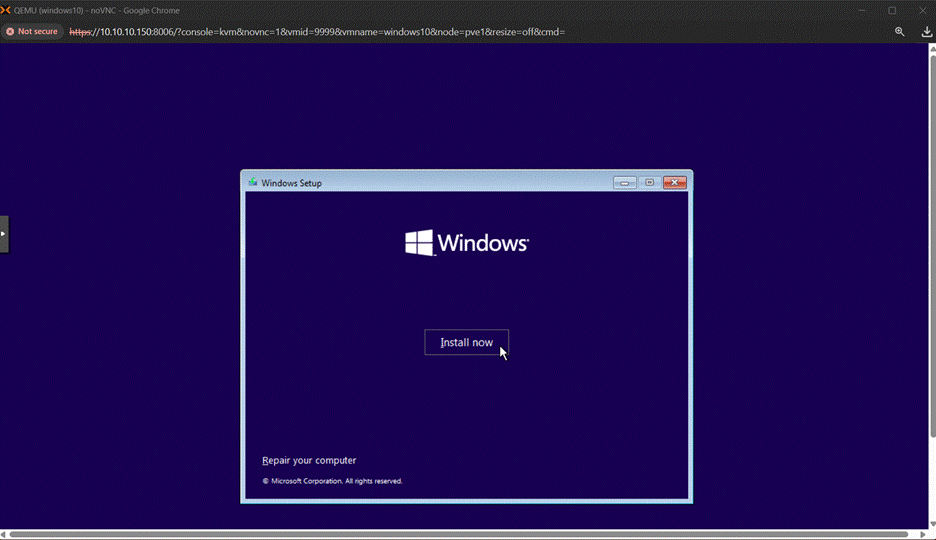Open the Repair your computer link

tap(309, 461)
